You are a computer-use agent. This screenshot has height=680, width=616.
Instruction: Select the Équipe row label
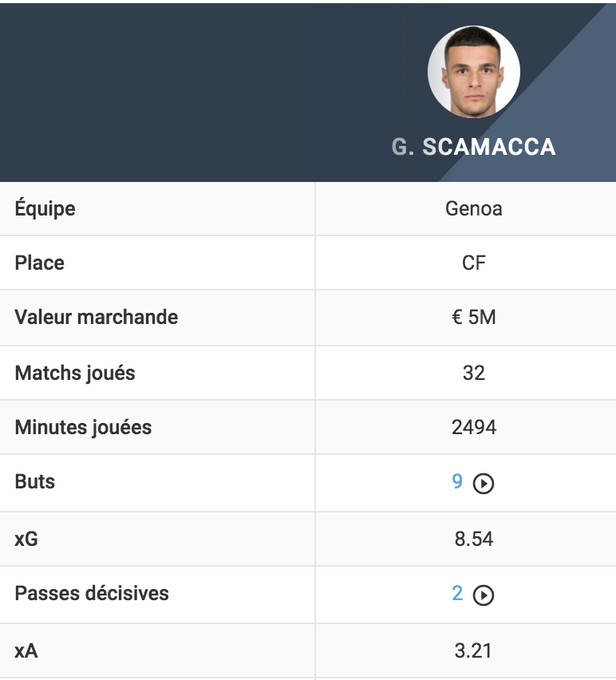coord(45,208)
